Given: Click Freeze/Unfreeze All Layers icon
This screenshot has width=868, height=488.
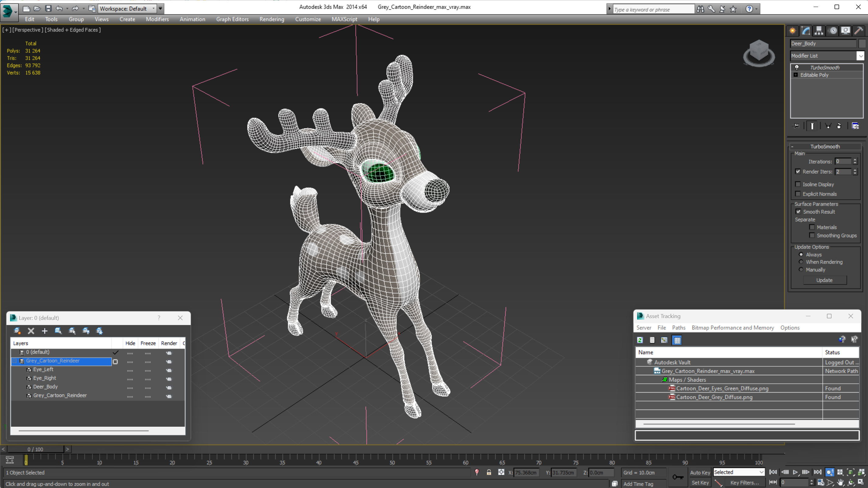Looking at the screenshot, I should pyautogui.click(x=99, y=331).
